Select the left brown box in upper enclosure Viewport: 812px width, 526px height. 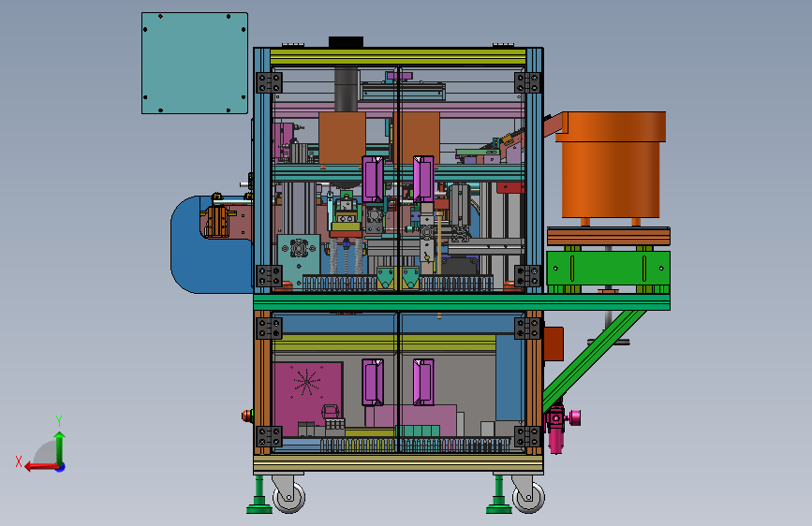[x=342, y=139]
